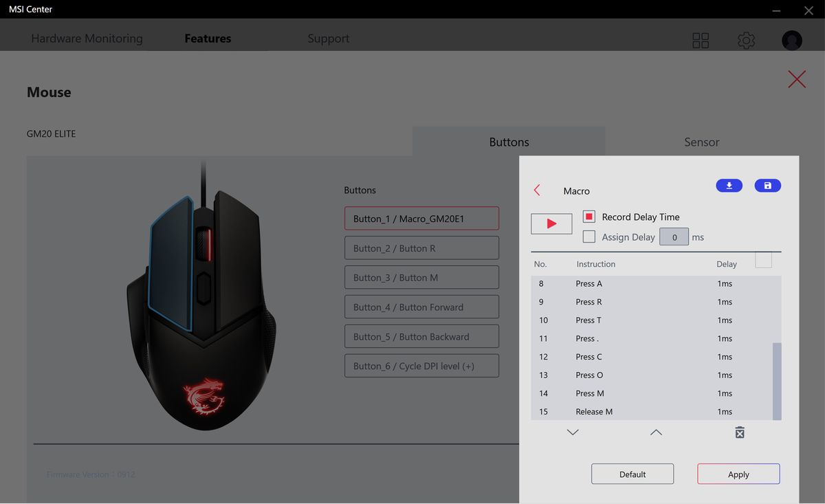Open the apps grid icon
Screen dimensions: 825x504
(x=701, y=41)
